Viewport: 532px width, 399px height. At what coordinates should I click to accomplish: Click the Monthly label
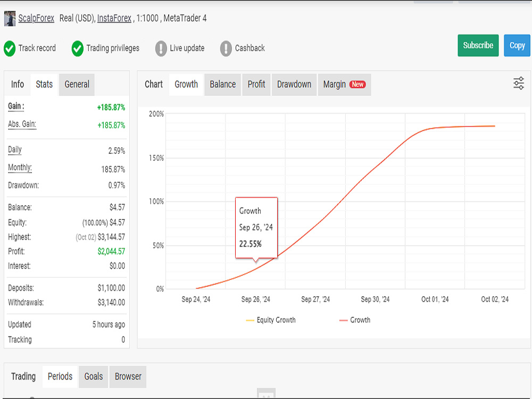coord(20,168)
